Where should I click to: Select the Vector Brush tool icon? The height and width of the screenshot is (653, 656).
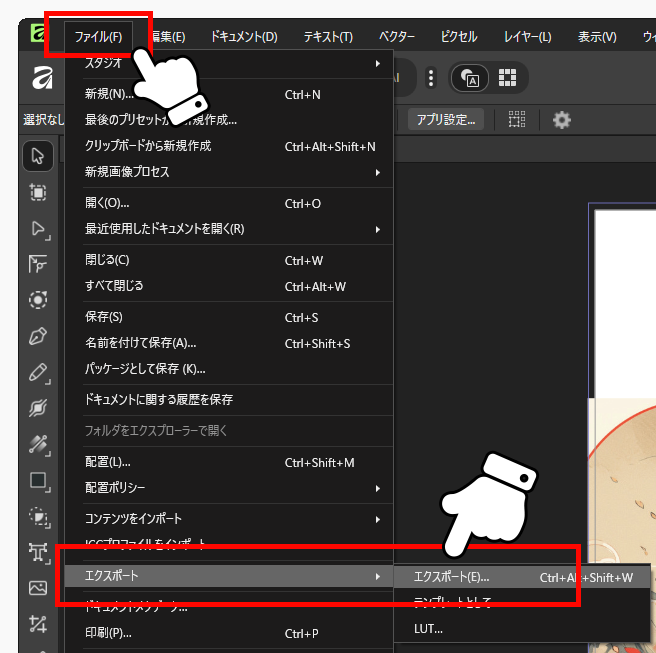[x=38, y=408]
